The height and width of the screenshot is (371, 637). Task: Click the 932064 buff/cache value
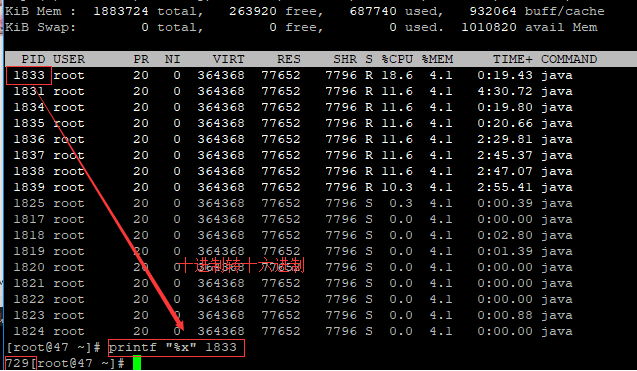tap(493, 11)
